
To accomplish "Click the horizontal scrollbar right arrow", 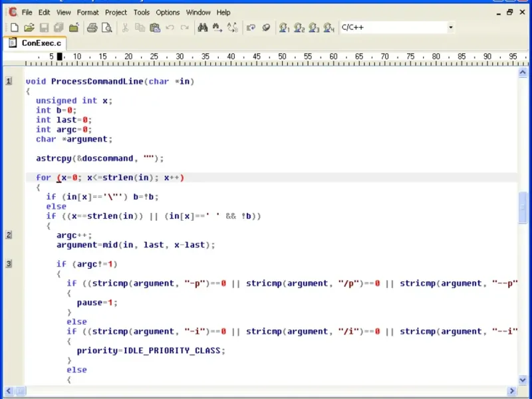I will click(x=513, y=390).
